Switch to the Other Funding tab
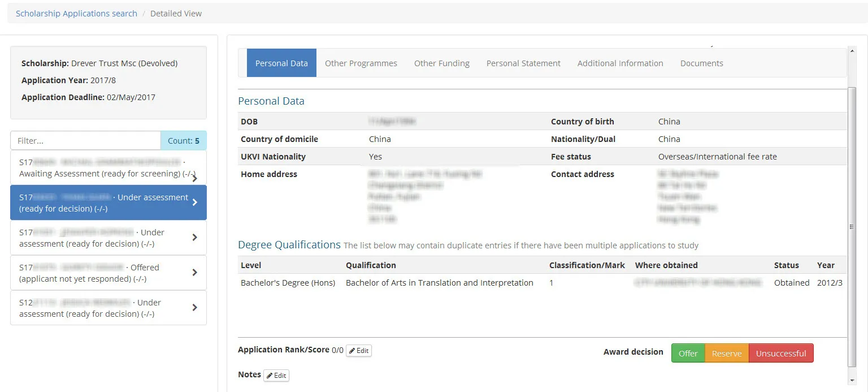This screenshot has height=392, width=868. [441, 63]
